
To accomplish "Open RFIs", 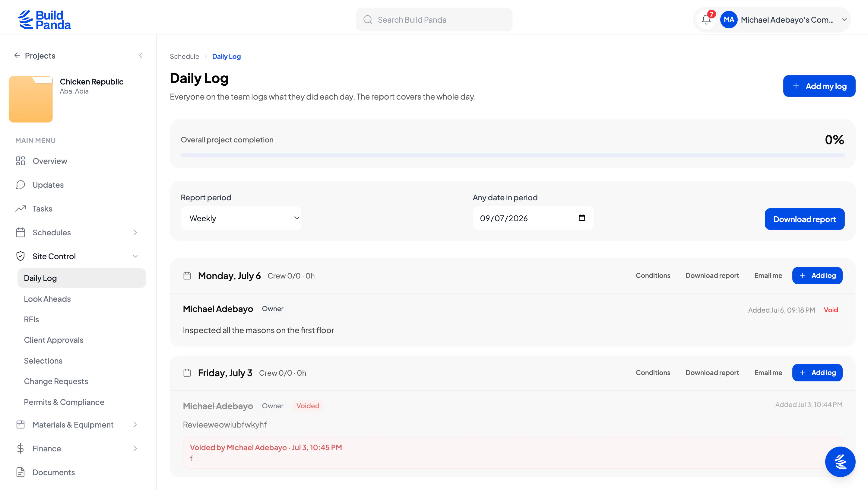I will (x=31, y=320).
